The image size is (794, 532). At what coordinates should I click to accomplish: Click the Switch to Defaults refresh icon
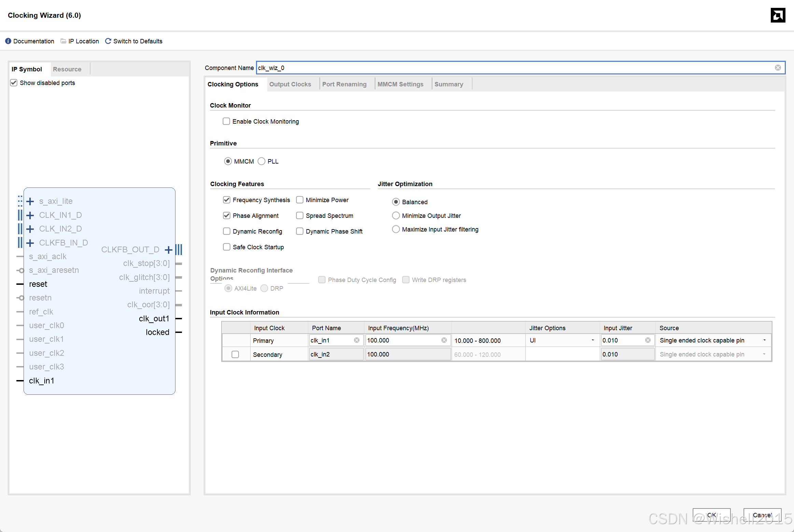click(108, 41)
